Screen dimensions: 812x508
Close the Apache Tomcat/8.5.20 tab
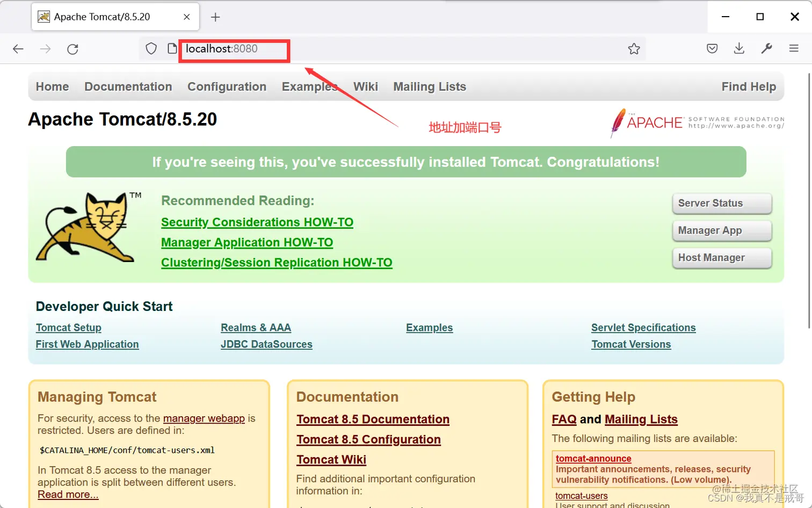(x=186, y=17)
